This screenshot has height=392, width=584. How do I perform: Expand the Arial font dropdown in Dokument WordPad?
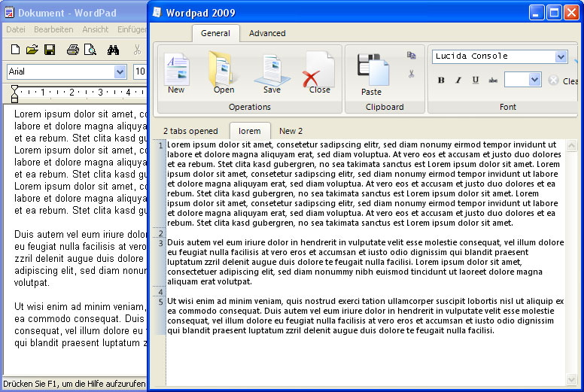coord(120,71)
